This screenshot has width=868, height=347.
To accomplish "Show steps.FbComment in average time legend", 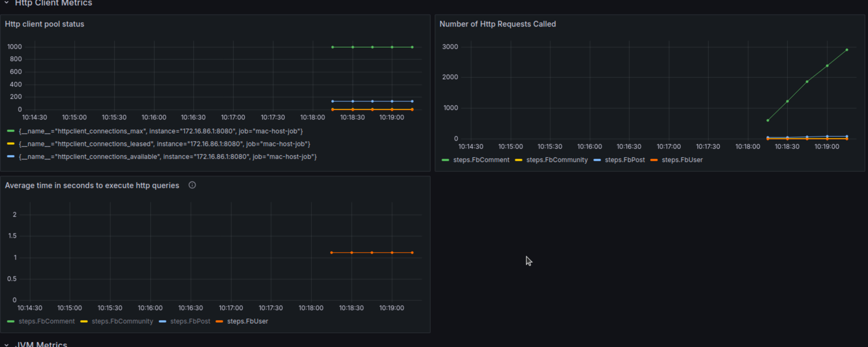I will [47, 321].
